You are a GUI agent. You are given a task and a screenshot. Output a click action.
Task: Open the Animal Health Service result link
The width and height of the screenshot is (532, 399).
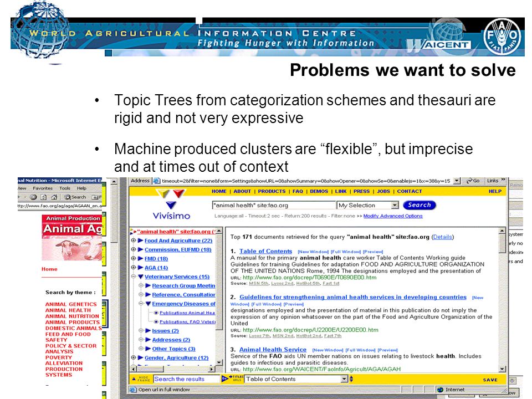[273, 350]
